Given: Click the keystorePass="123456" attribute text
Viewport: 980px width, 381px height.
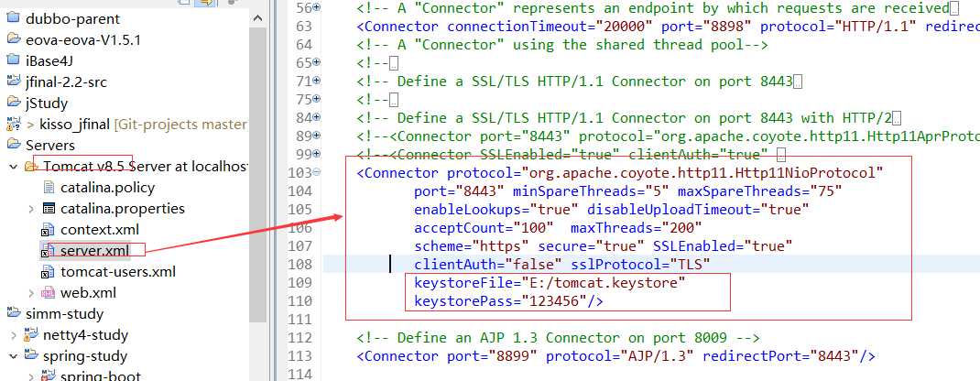Looking at the screenshot, I should [x=501, y=301].
